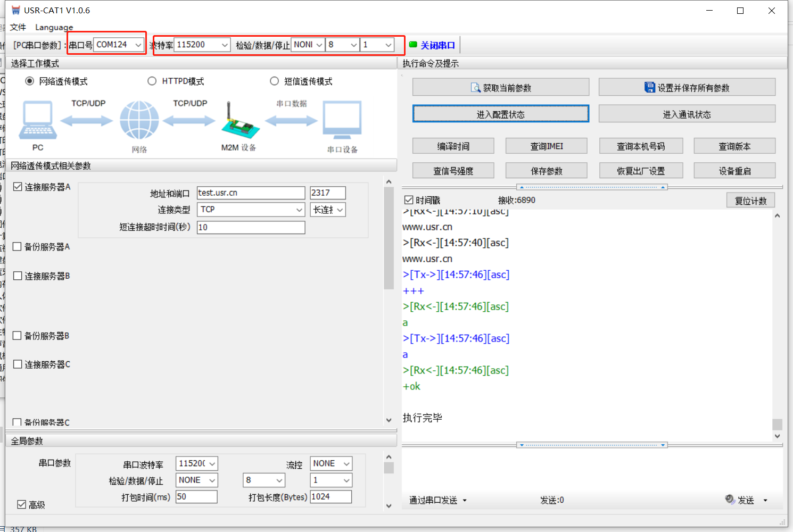The height and width of the screenshot is (532, 793).
Task: Enable the 备份服务器A checkbox
Action: [18, 247]
